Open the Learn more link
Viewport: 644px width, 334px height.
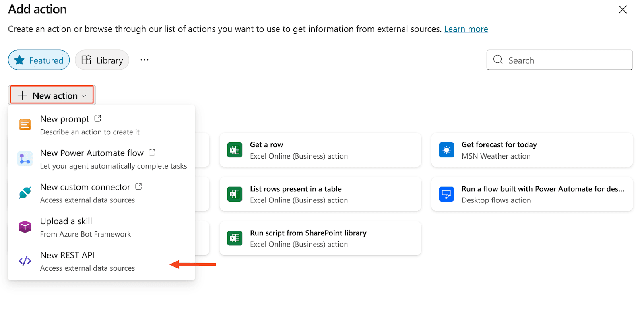[x=466, y=29]
